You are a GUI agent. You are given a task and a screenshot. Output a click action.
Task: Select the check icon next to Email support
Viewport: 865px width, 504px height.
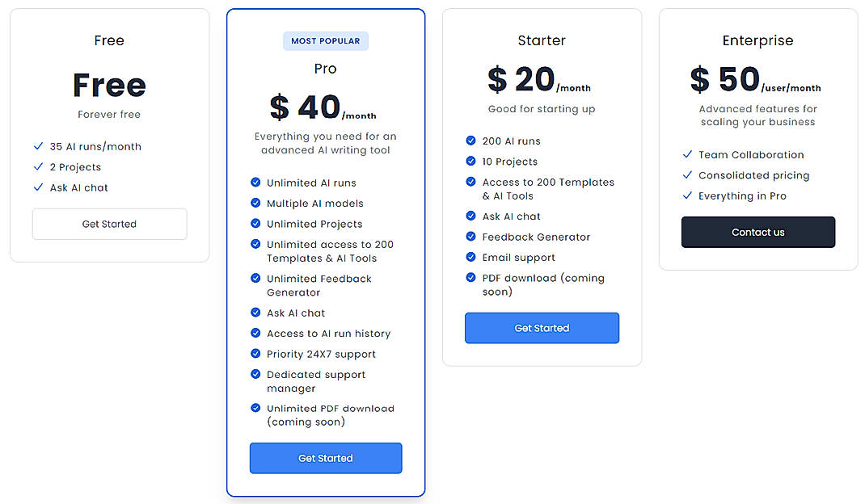pos(471,257)
